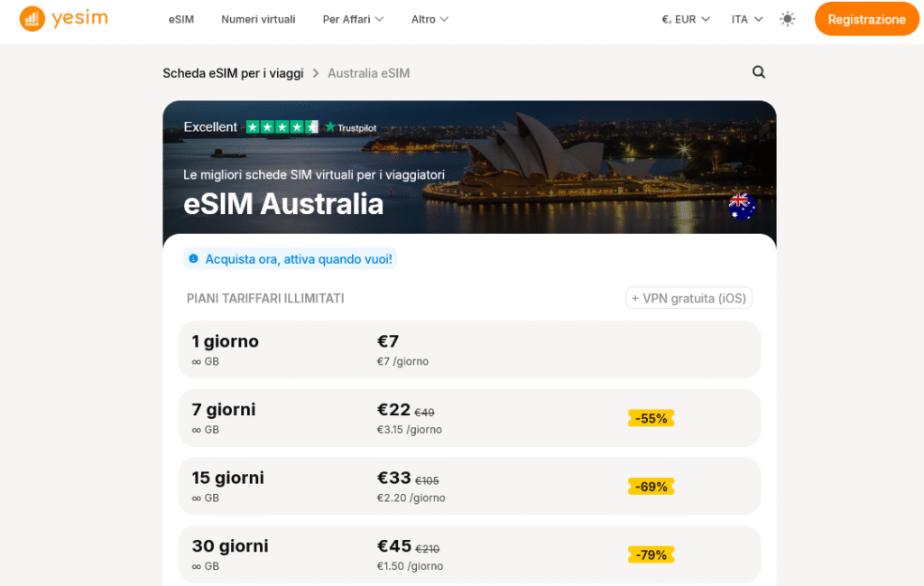Toggle the light/dark theme sun icon
Screen dimensions: 924x586
point(787,18)
